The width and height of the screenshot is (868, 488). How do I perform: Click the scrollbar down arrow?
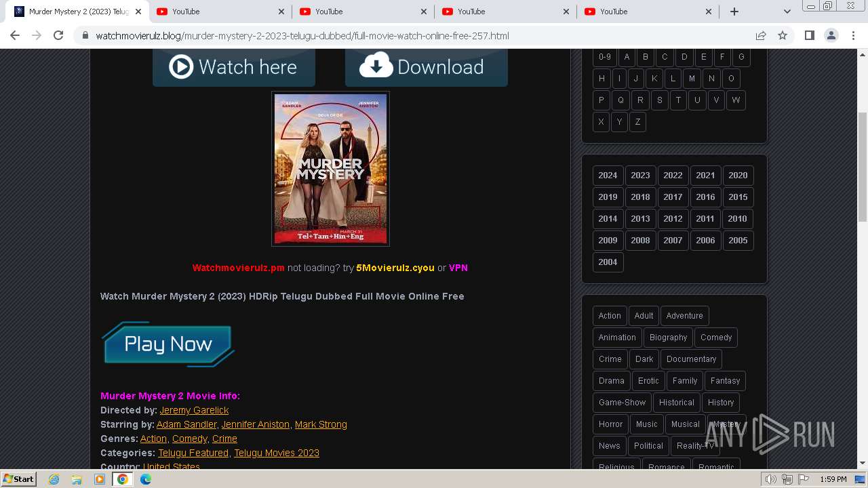tap(863, 464)
